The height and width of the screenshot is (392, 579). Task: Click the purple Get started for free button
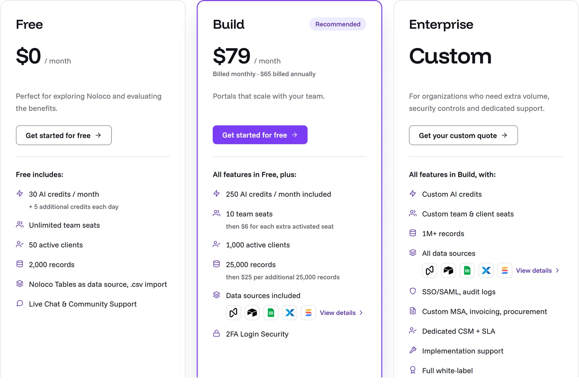[260, 135]
